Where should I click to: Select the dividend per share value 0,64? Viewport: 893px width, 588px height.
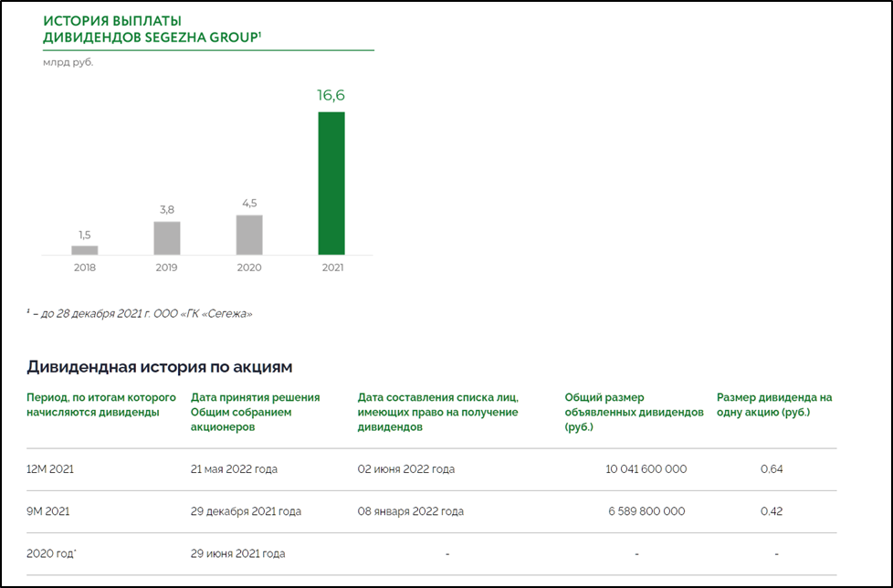click(772, 469)
